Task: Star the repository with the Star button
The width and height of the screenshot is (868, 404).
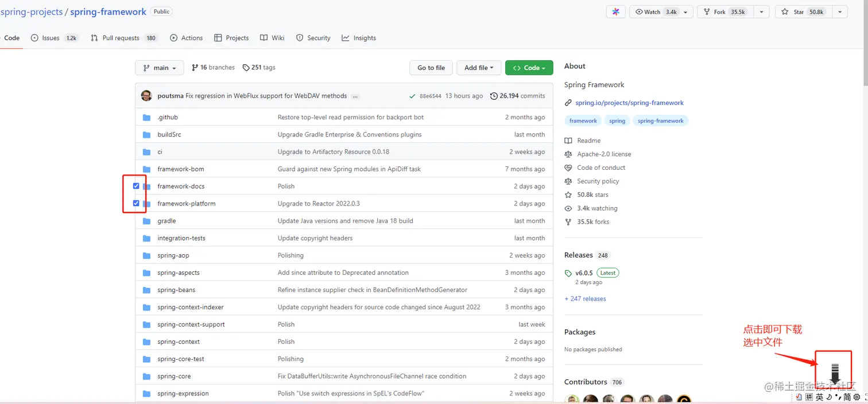Action: 803,12
